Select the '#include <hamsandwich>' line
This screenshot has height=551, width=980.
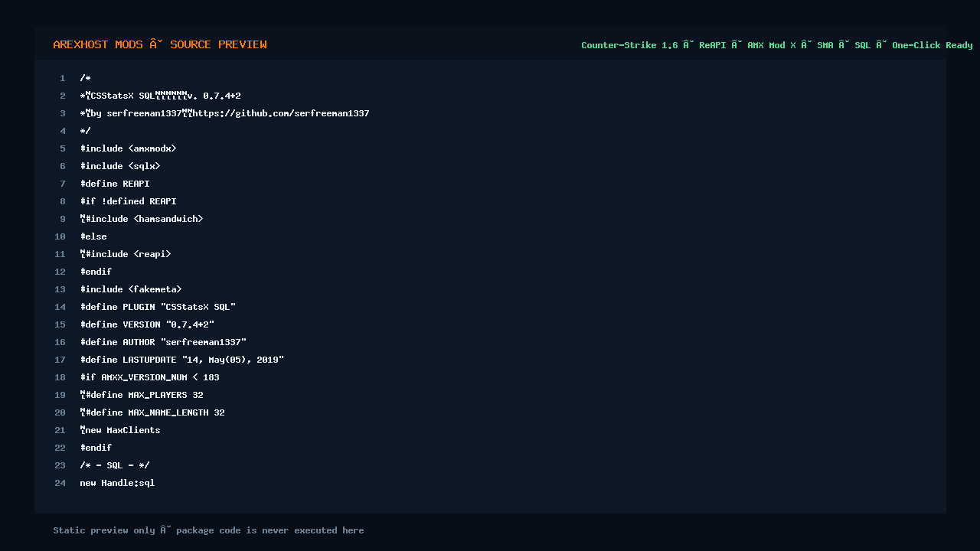coord(142,219)
